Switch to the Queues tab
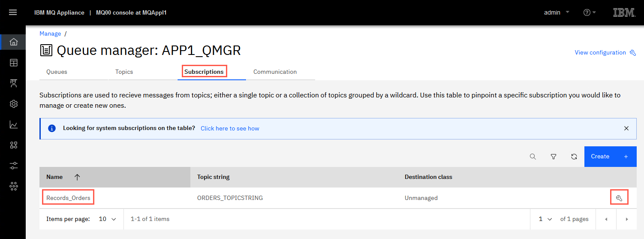 [57, 72]
